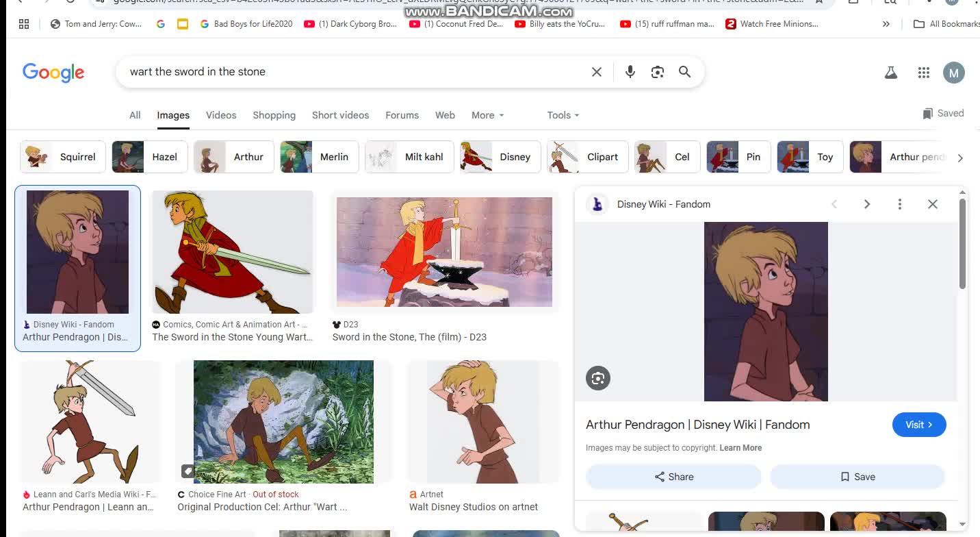Open Search Labs flask icon
This screenshot has height=537, width=980.
click(890, 73)
